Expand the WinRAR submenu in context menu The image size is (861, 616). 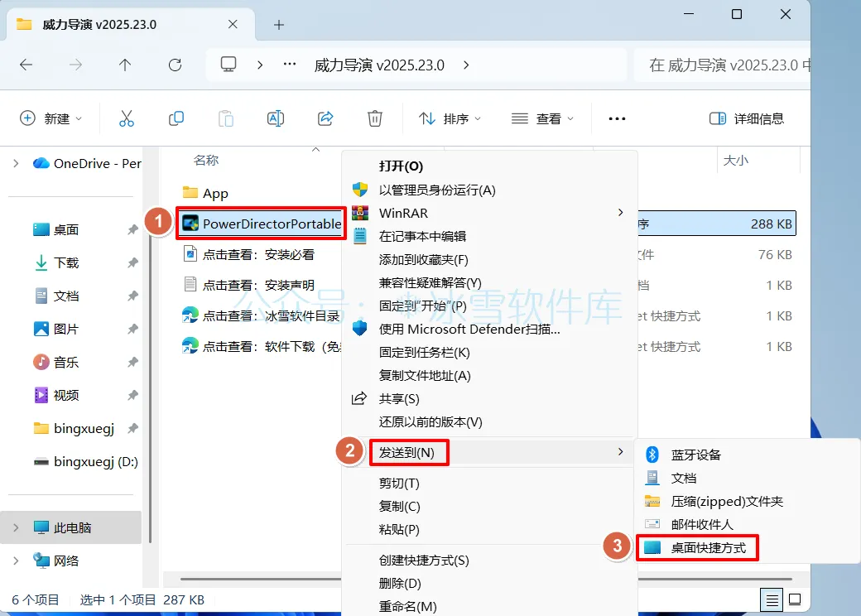pyautogui.click(x=620, y=213)
